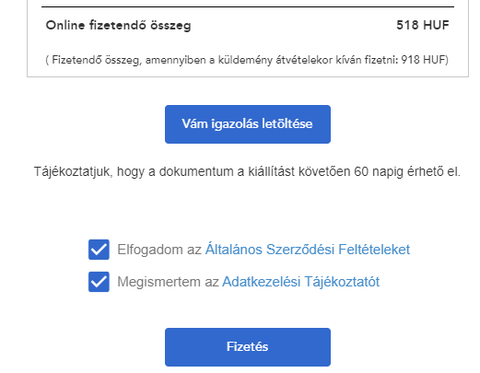Click the Vám igazolás letöltése button
Image resolution: width=480 pixels, height=373 pixels.
pyautogui.click(x=248, y=124)
